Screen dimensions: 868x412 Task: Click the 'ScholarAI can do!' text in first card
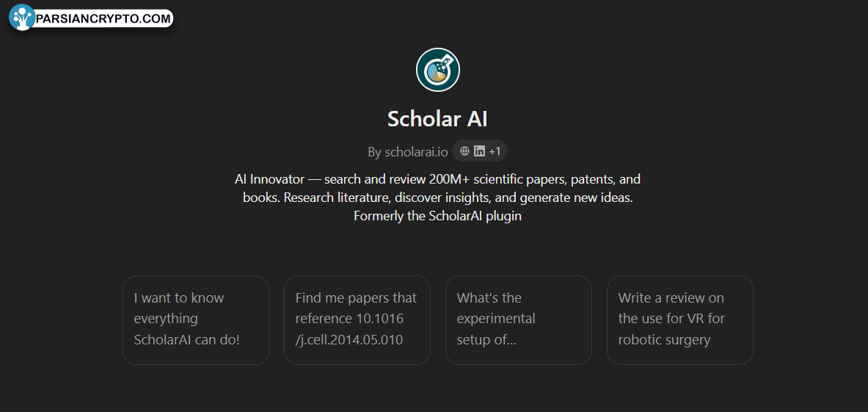tap(187, 339)
